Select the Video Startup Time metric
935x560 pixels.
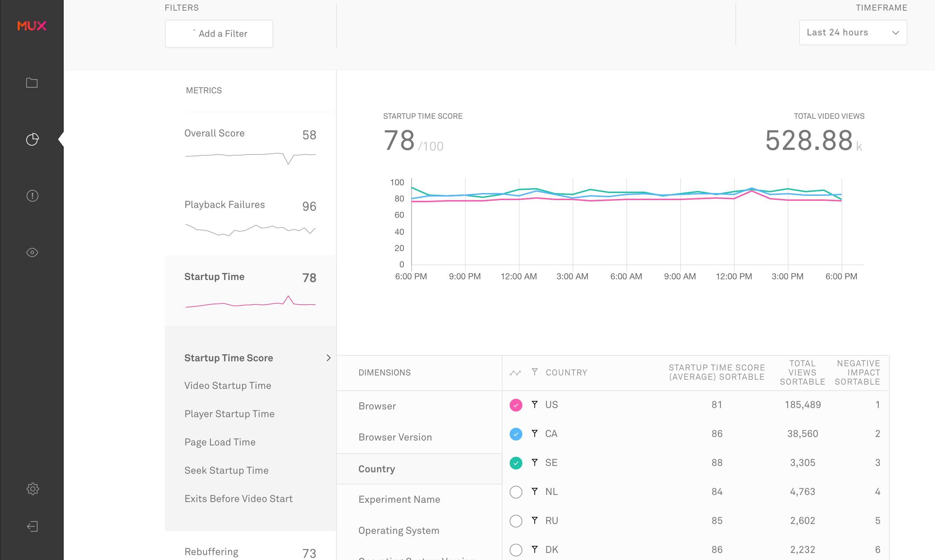[227, 385]
